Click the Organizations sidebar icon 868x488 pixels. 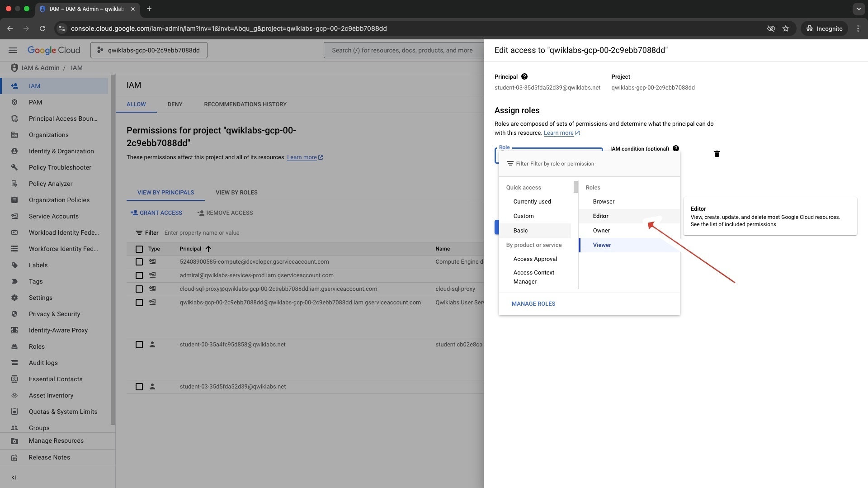coord(14,135)
